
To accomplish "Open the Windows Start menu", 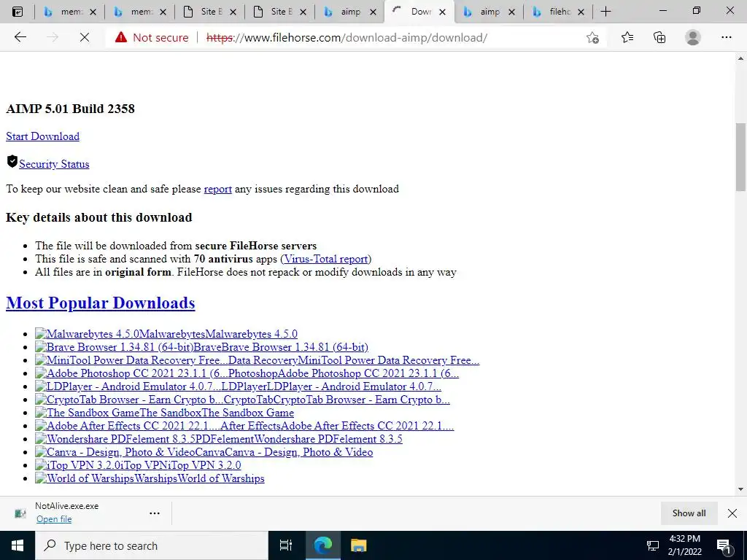I will click(18, 545).
